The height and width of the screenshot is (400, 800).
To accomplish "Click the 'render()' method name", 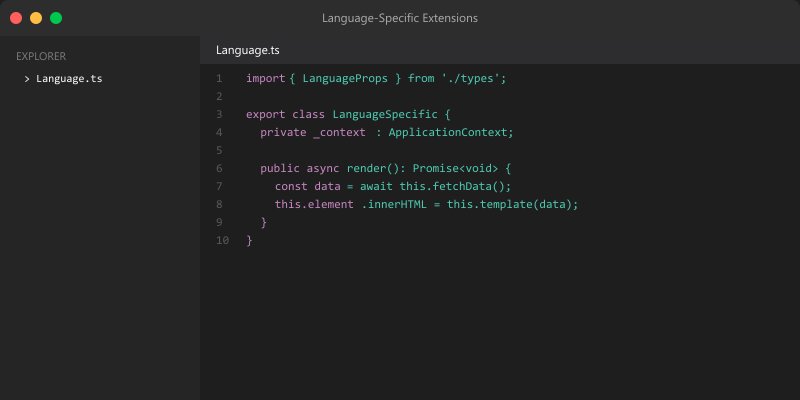I will [x=372, y=168].
